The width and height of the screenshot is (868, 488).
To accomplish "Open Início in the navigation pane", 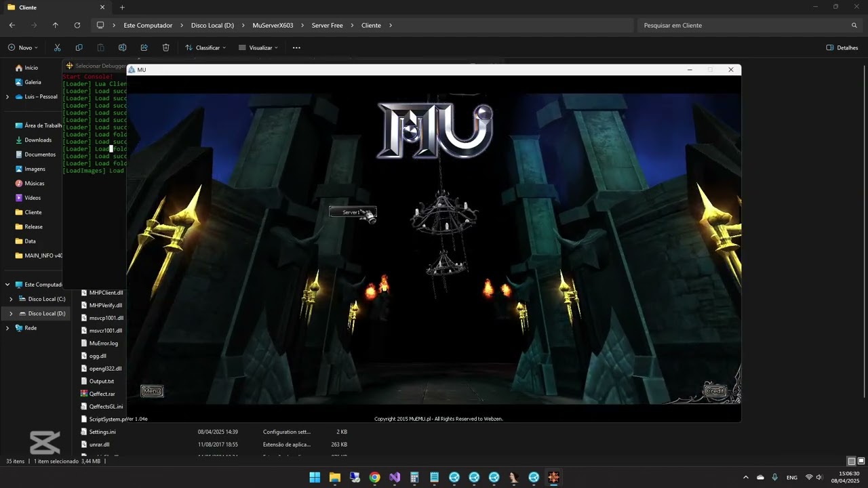I will click(31, 68).
